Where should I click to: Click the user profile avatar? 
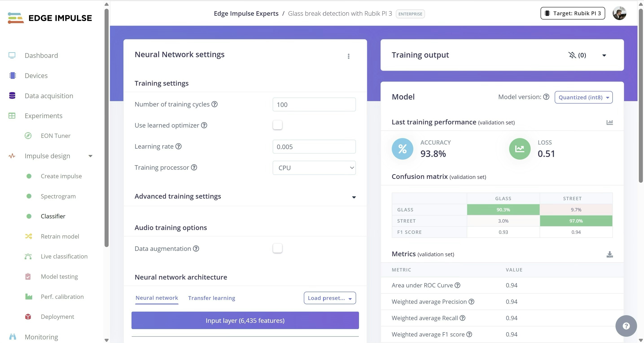click(619, 13)
